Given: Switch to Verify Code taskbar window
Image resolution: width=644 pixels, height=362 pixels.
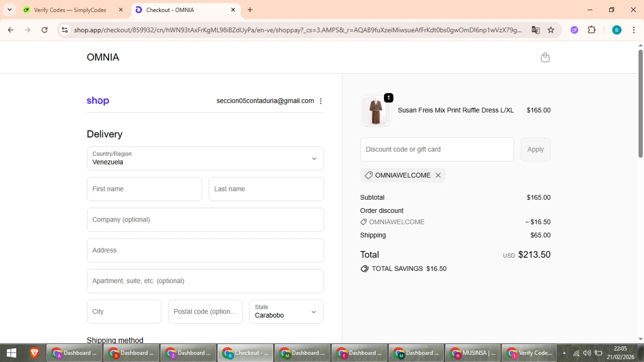Looking at the screenshot, I should point(529,353).
